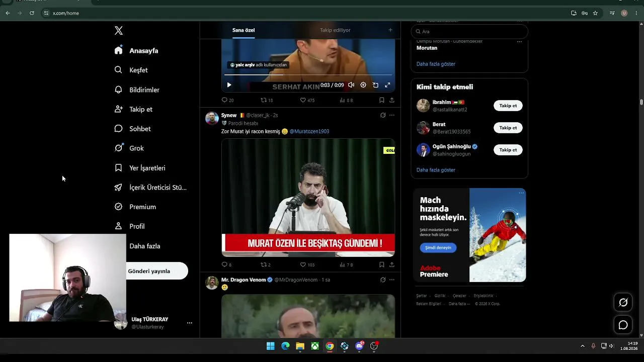
Task: Enter fullscreen on the video player
Action: pos(387,85)
